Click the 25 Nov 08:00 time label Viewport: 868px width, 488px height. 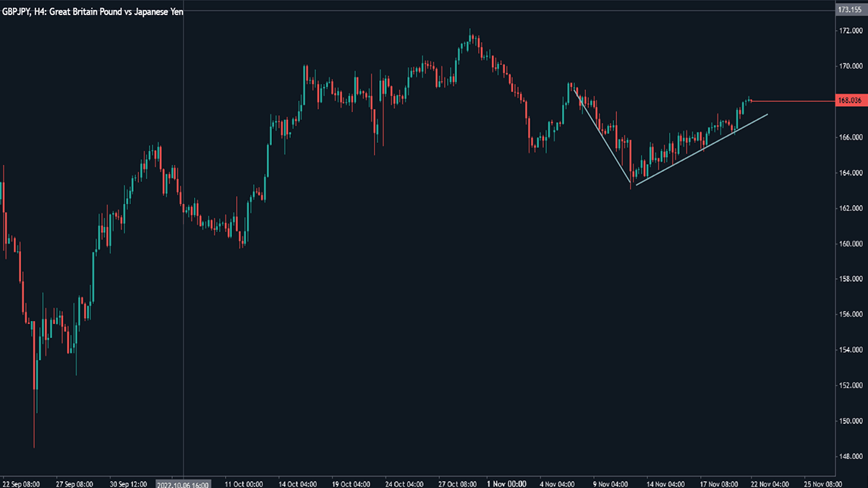pos(822,484)
